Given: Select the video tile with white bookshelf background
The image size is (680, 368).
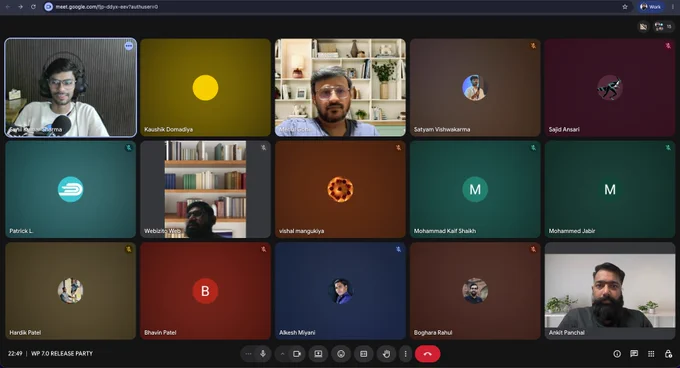Looking at the screenshot, I should (340, 88).
